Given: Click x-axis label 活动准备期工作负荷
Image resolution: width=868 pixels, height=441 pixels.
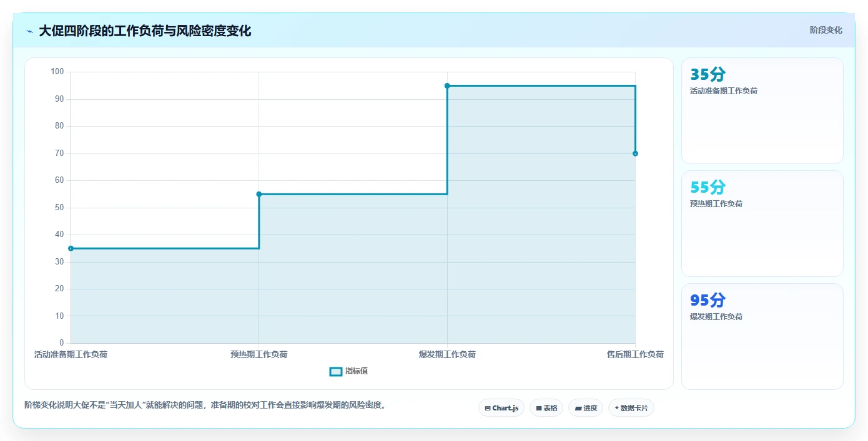Looking at the screenshot, I should pos(71,355).
